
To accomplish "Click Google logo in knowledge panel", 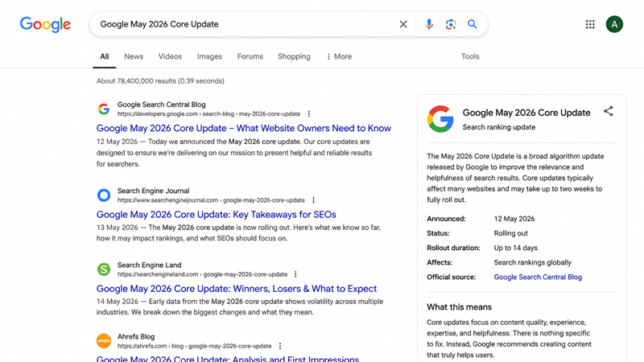I will click(x=440, y=119).
